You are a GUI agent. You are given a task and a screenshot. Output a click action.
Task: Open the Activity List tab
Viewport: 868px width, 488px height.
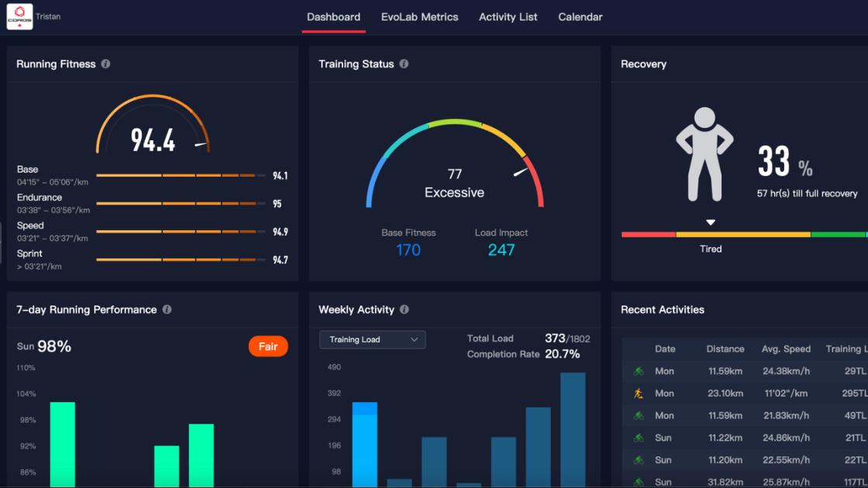point(508,16)
